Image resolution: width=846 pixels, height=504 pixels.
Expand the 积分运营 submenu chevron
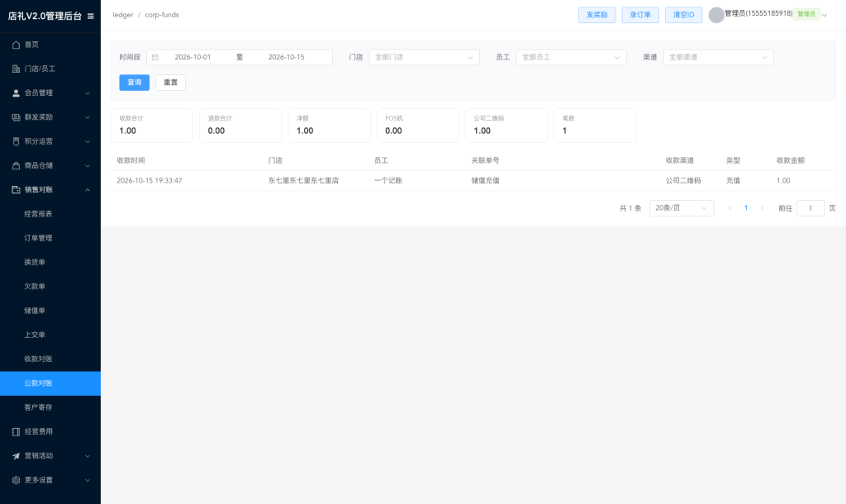[88, 142]
